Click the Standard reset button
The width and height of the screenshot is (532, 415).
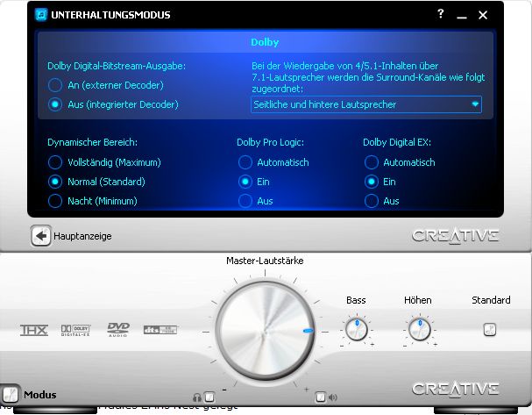pos(489,329)
